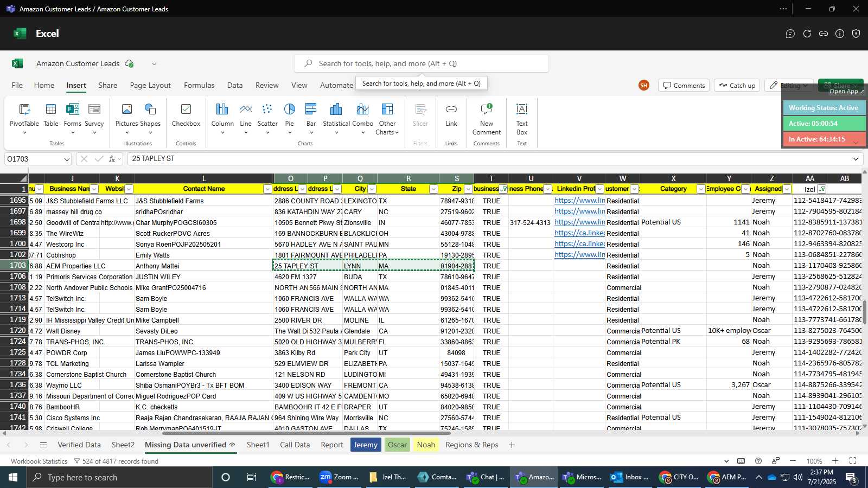Image resolution: width=868 pixels, height=488 pixels.
Task: Switch to the Formulas ribbon tab
Action: coord(199,85)
